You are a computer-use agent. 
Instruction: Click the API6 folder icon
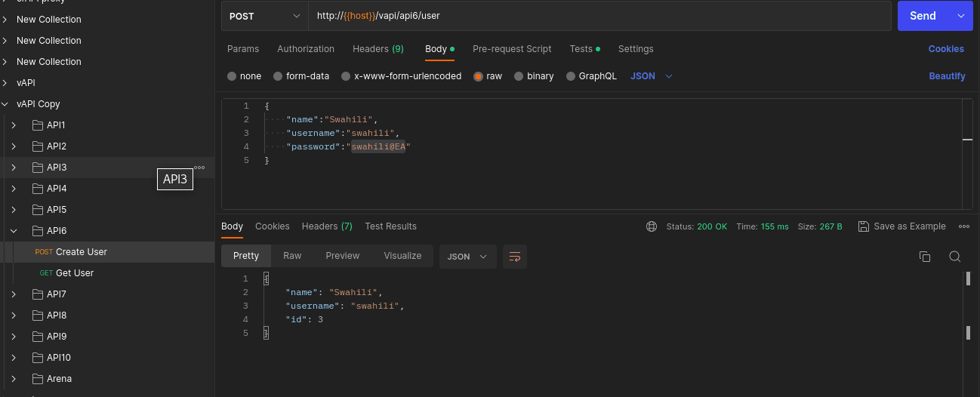click(x=37, y=231)
